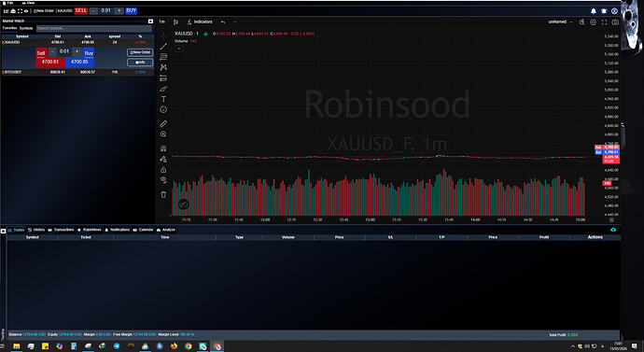The width and height of the screenshot is (644, 352).
Task: Take a chart snapshot with camera icon
Action: [615, 22]
